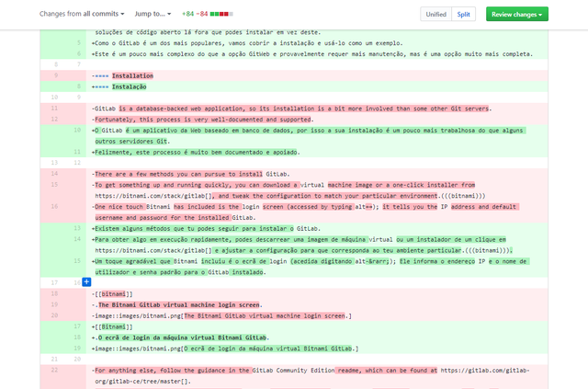Viewport: 588px width, 389px height.
Task: Click old line number 22
Action: [54, 370]
